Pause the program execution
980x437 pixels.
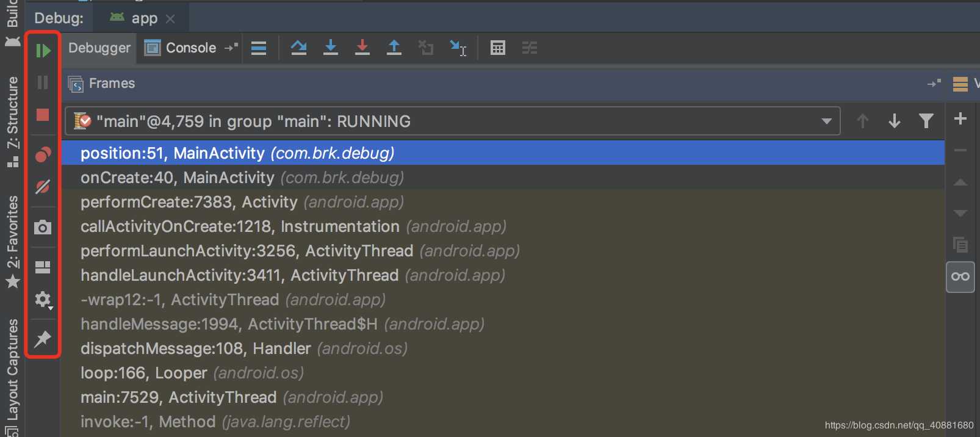coord(43,82)
